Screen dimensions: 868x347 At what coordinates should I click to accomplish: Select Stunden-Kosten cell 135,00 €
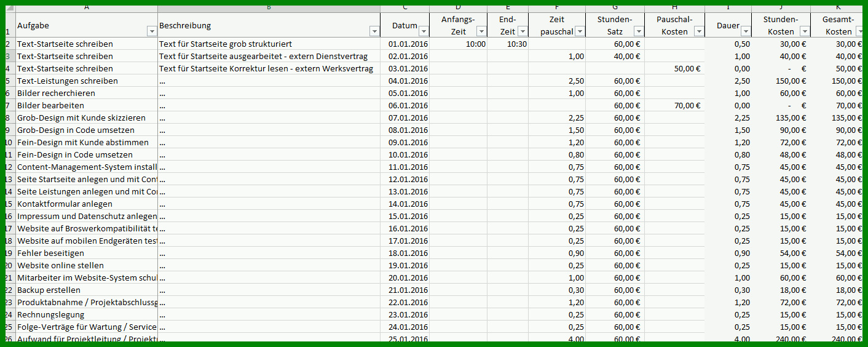pos(781,118)
